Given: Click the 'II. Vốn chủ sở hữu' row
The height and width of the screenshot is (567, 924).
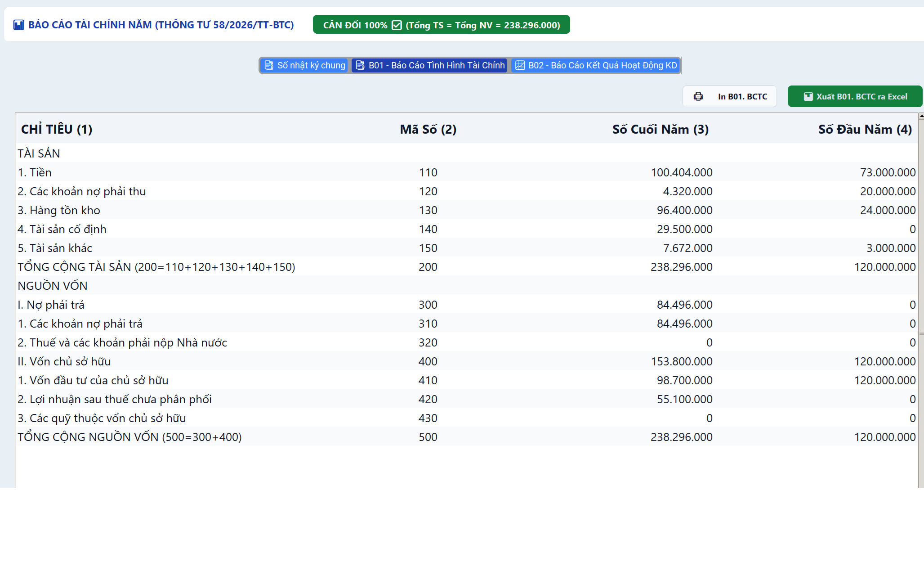Looking at the screenshot, I should click(467, 361).
